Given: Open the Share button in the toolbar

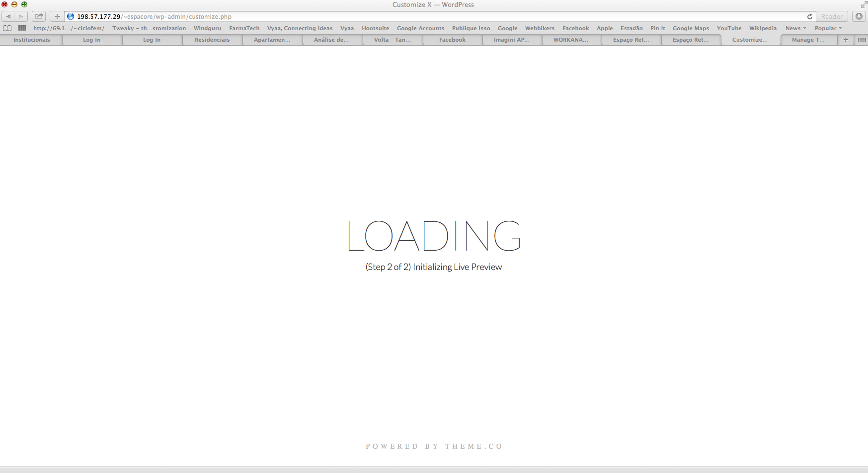Looking at the screenshot, I should [x=39, y=16].
